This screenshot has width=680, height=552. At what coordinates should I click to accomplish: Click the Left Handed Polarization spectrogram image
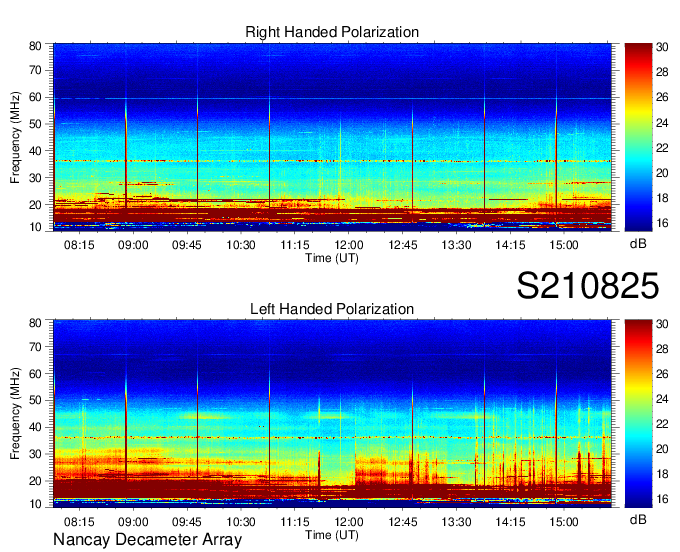point(332,413)
